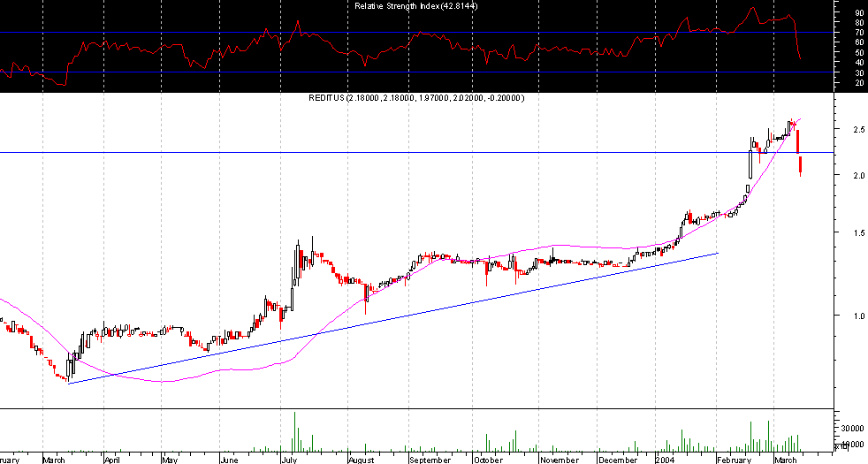Image resolution: width=868 pixels, height=464 pixels.
Task: Click the March label following February
Action: (x=786, y=460)
